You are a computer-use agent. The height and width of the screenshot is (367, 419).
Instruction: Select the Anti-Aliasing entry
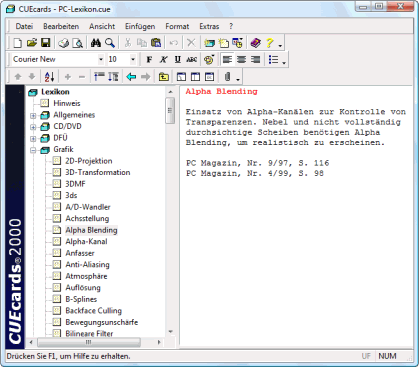tap(87, 265)
